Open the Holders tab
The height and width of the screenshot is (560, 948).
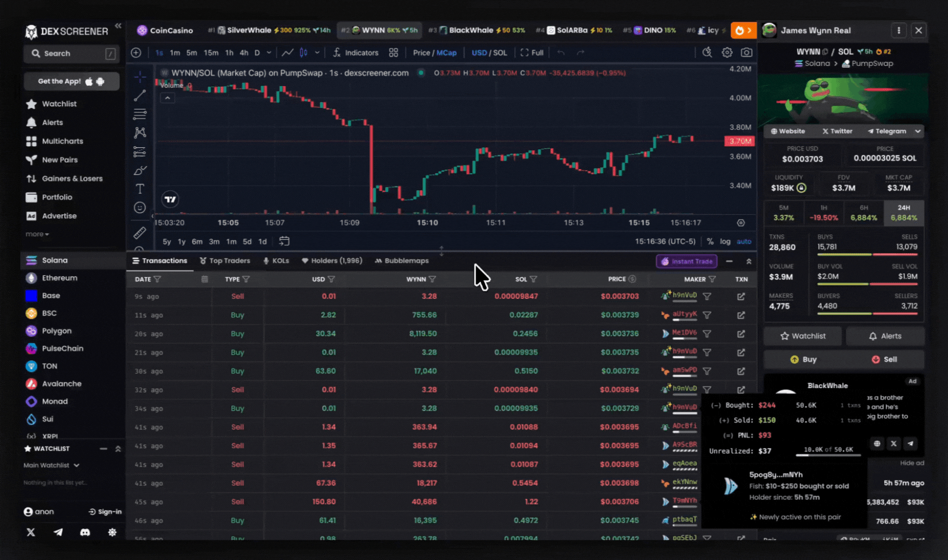(332, 261)
